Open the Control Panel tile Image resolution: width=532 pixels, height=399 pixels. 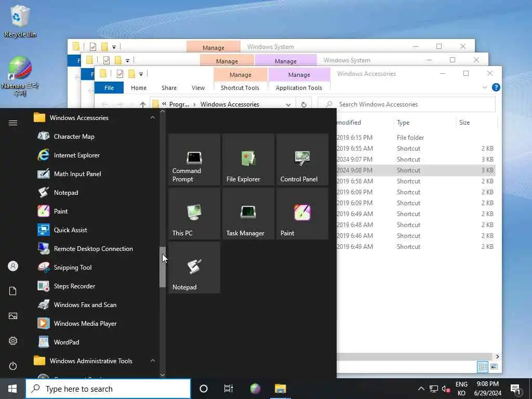click(x=302, y=159)
